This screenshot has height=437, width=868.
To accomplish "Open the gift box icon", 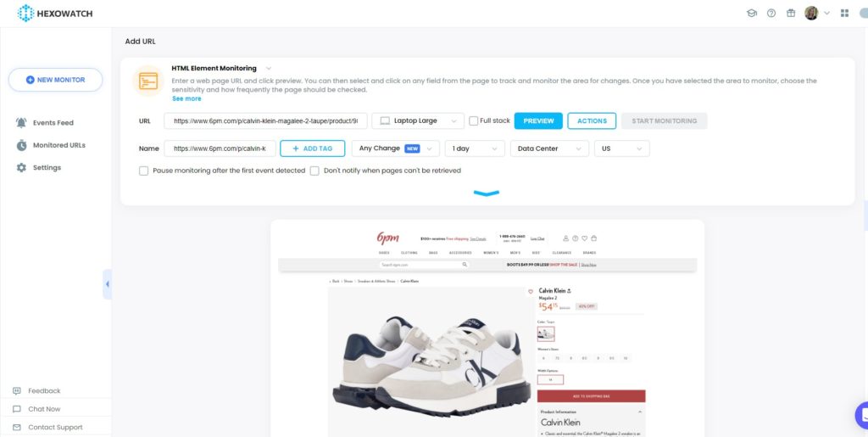I will pyautogui.click(x=791, y=14).
